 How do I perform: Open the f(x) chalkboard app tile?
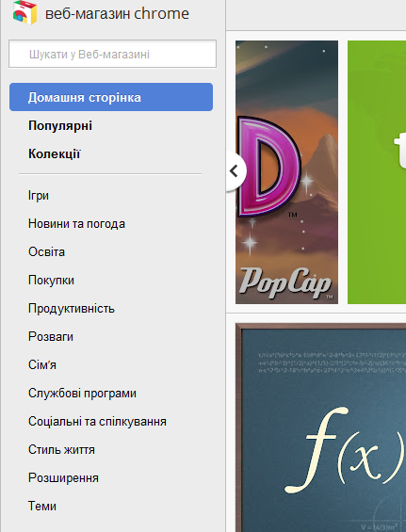[321, 427]
